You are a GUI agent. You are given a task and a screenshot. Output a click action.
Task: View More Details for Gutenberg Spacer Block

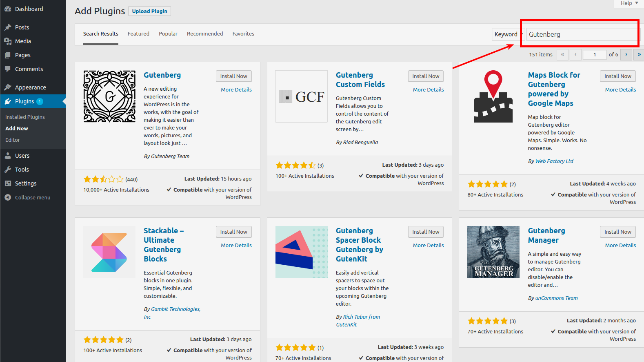[428, 245]
